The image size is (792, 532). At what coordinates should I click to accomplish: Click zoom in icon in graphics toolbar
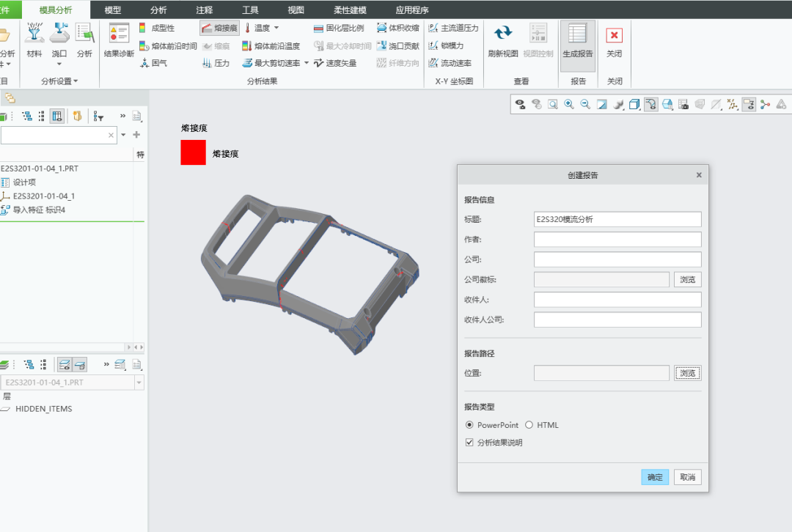pyautogui.click(x=569, y=105)
